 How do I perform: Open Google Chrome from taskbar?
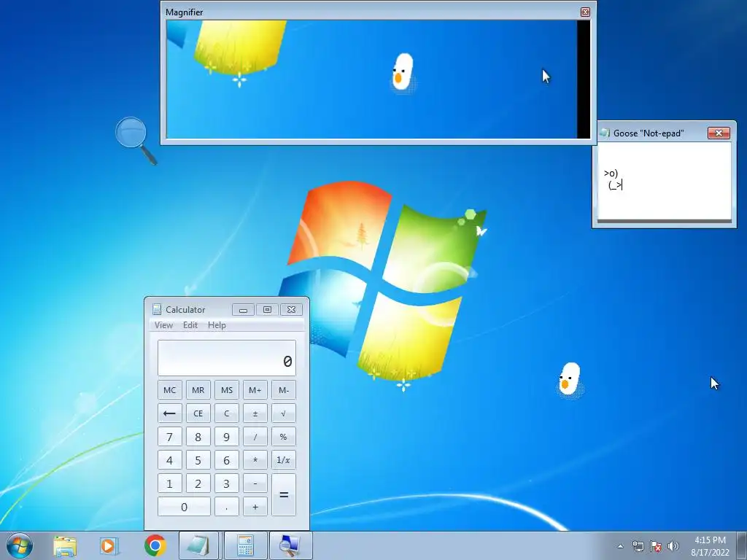155,545
